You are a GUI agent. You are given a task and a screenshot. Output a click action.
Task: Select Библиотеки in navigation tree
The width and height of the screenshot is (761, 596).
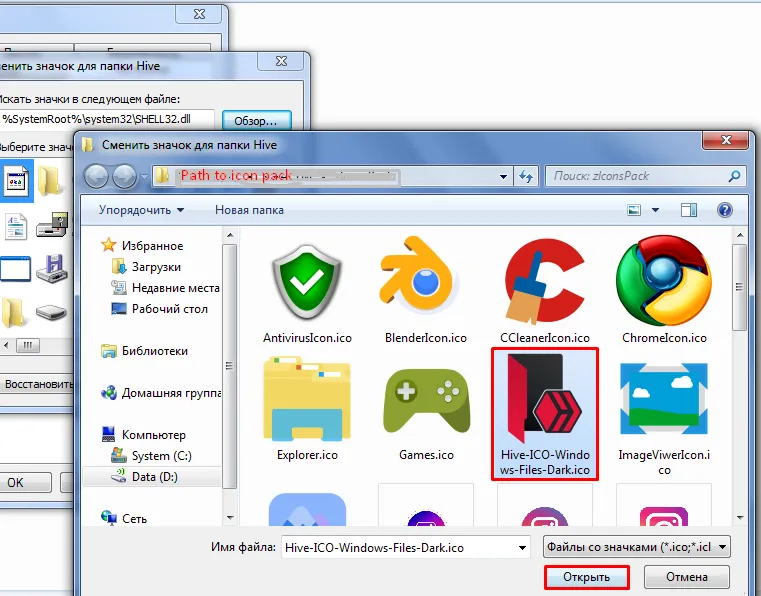[x=144, y=351]
